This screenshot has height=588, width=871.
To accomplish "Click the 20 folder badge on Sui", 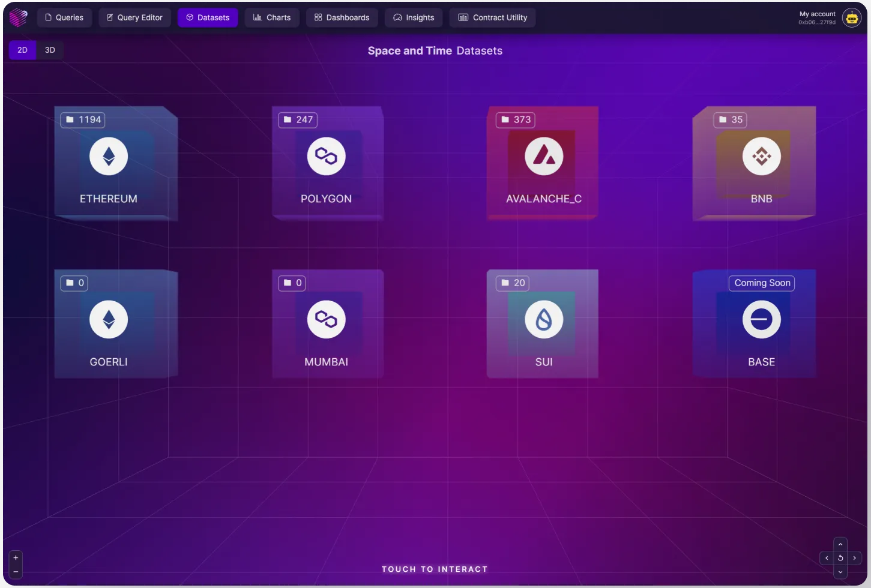I will click(x=513, y=283).
